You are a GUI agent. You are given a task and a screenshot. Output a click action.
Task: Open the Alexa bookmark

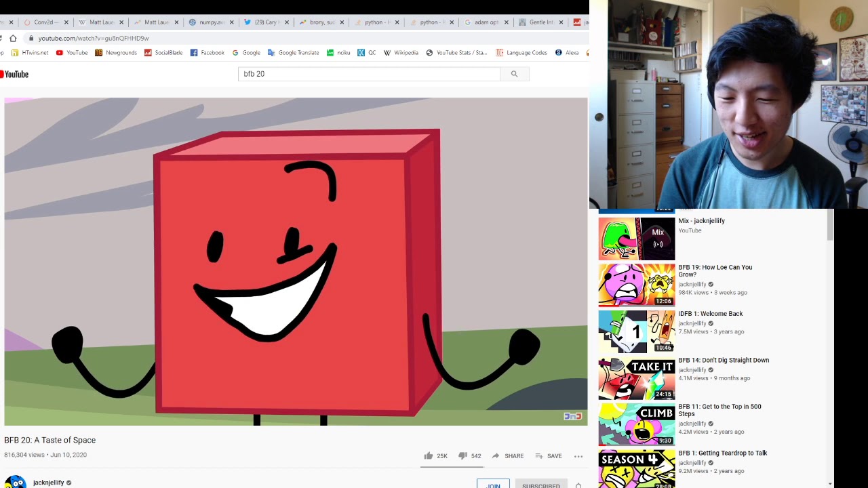click(x=567, y=52)
